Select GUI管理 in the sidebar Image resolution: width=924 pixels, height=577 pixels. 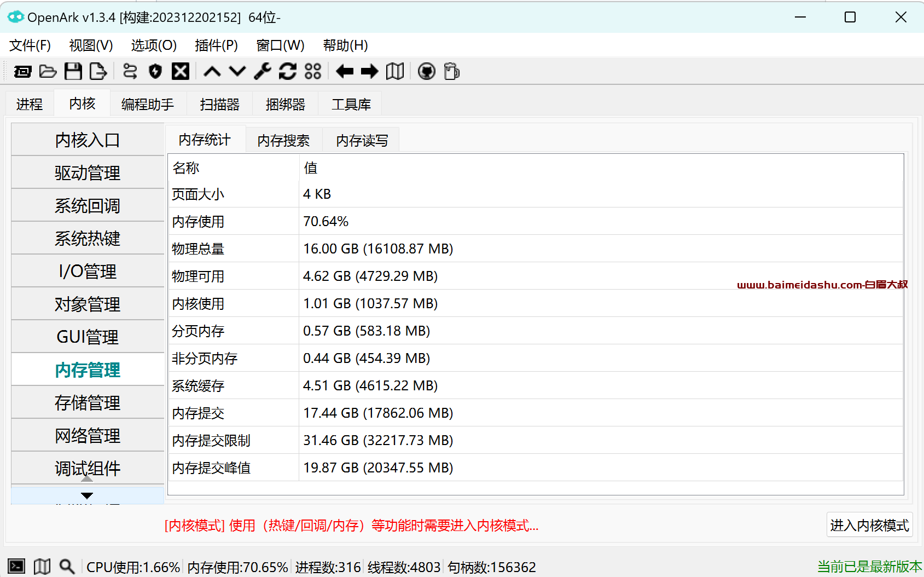point(88,337)
